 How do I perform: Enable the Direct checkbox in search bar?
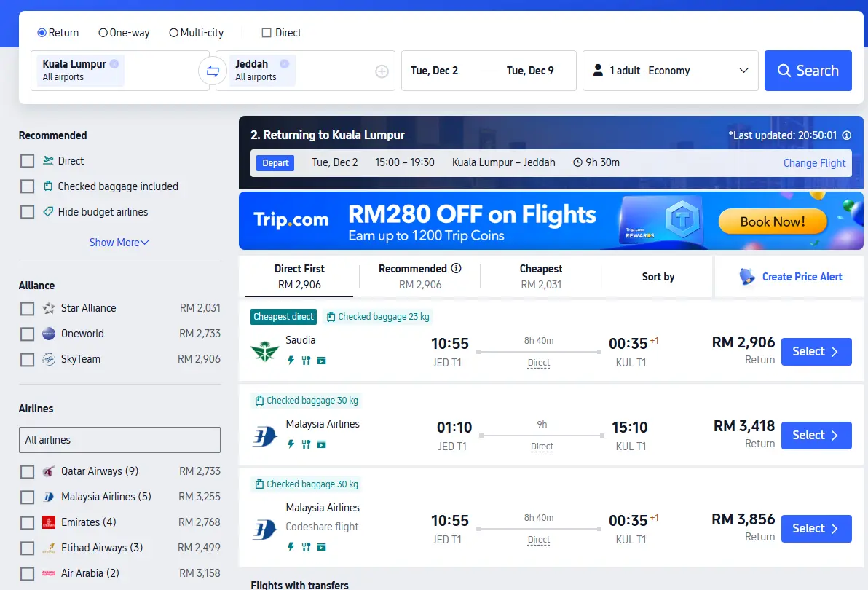click(267, 33)
